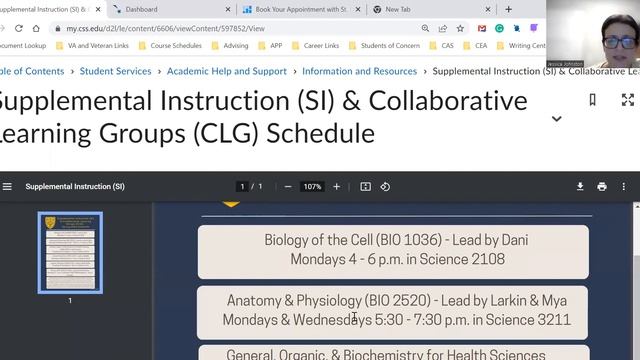Screen dimensions: 640x360
Task: Open VA and Veteran Links bookmark folder
Action: pyautogui.click(x=92, y=46)
